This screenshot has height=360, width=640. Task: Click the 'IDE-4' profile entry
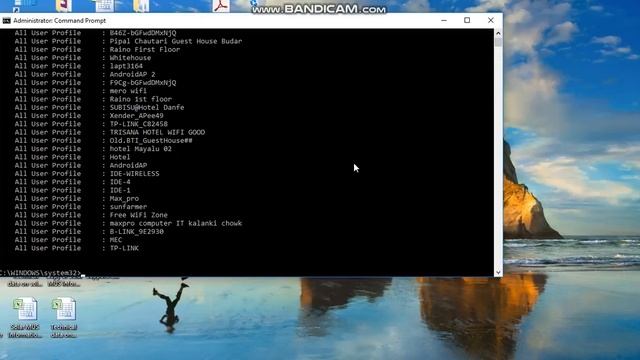click(120, 182)
